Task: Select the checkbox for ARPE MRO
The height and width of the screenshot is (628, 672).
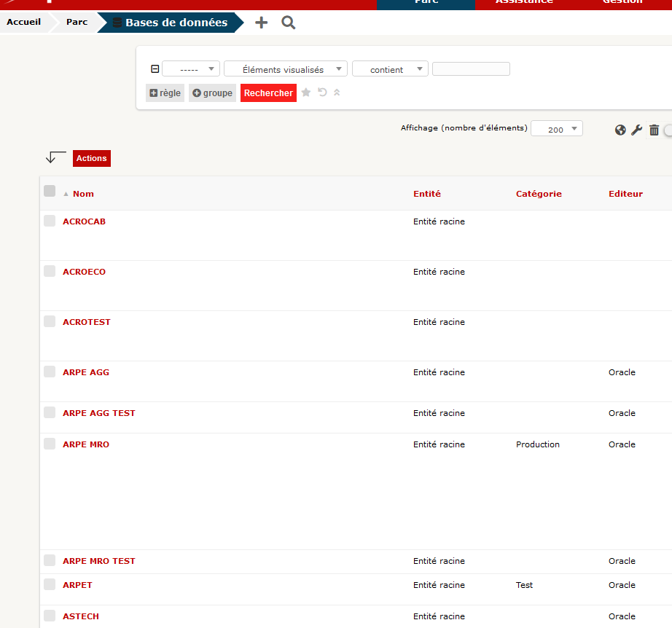Action: click(x=50, y=443)
